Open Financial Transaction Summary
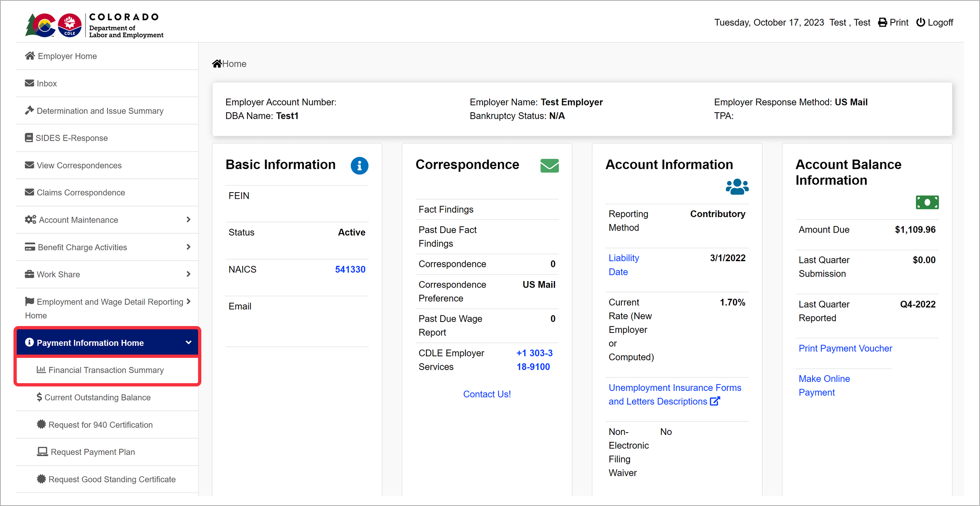980x506 pixels. coord(106,370)
